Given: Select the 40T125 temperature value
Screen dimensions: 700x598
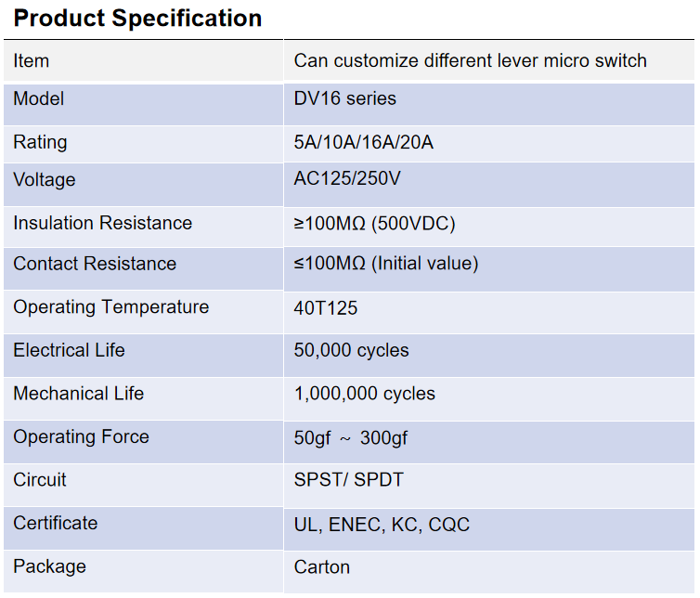Looking at the screenshot, I should click(326, 308).
